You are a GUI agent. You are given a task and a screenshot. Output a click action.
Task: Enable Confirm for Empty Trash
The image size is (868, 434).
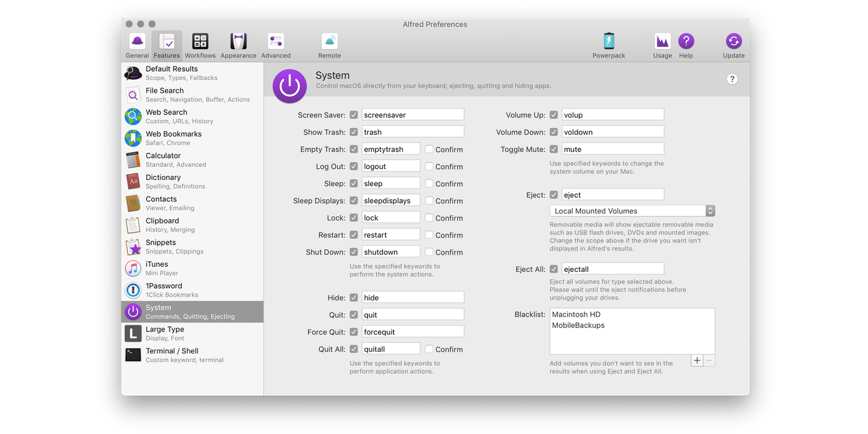tap(429, 149)
